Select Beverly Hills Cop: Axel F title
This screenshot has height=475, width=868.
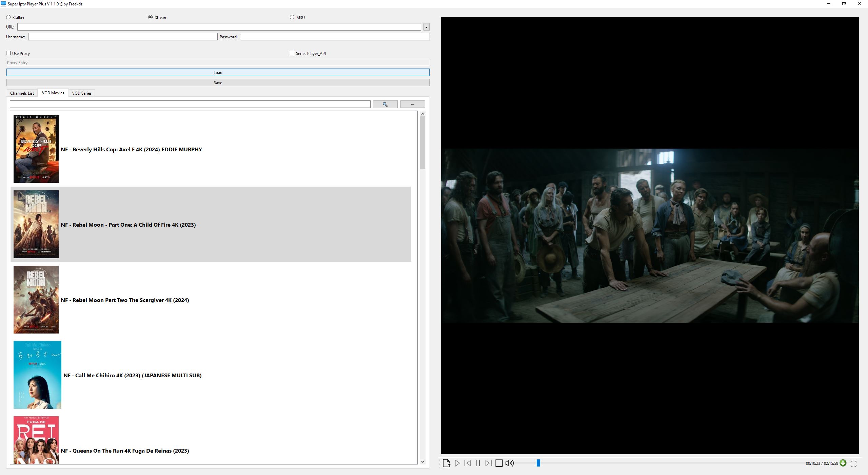pos(131,149)
